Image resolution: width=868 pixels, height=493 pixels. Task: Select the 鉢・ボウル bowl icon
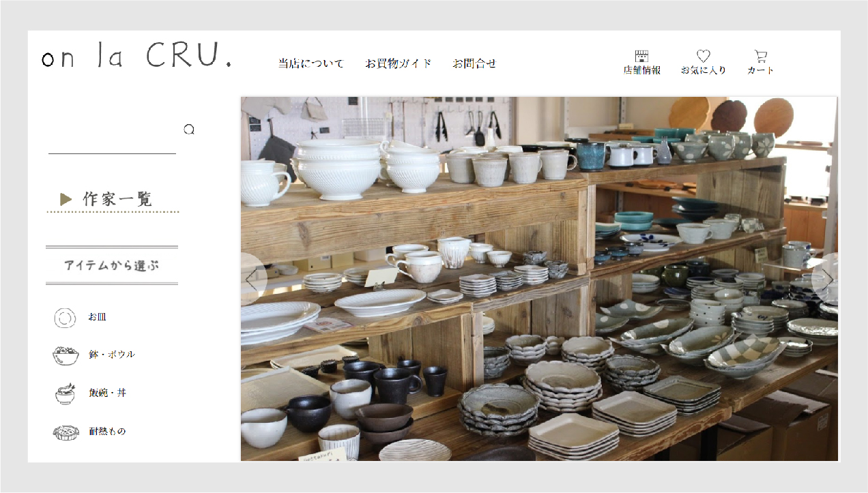(66, 355)
